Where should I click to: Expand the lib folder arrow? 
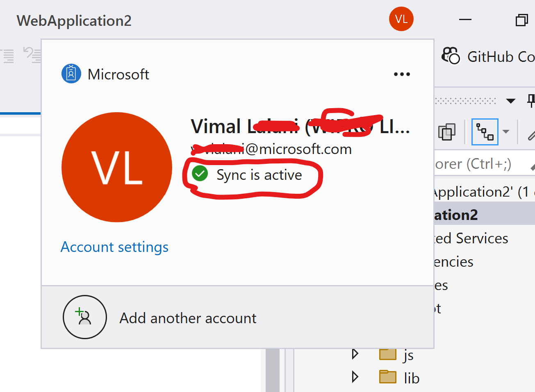[355, 376]
